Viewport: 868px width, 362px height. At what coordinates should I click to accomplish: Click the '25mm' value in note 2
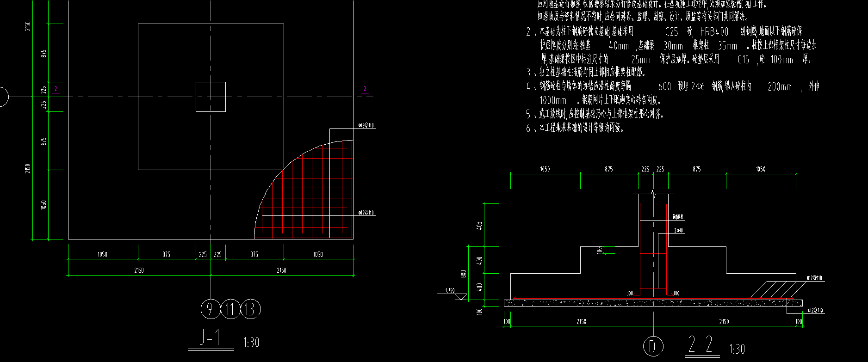[641, 60]
